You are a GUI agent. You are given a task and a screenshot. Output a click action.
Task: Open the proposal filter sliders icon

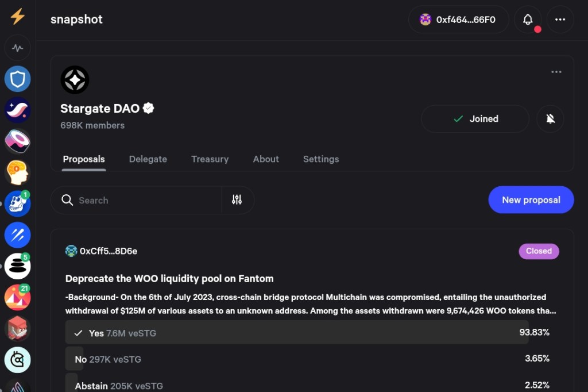(x=237, y=200)
